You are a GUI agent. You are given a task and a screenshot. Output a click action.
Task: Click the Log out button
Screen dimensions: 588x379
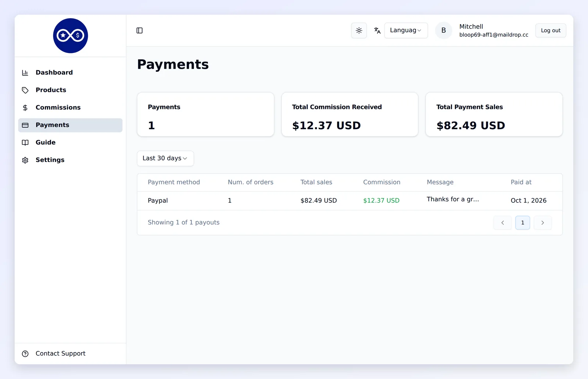551,31
